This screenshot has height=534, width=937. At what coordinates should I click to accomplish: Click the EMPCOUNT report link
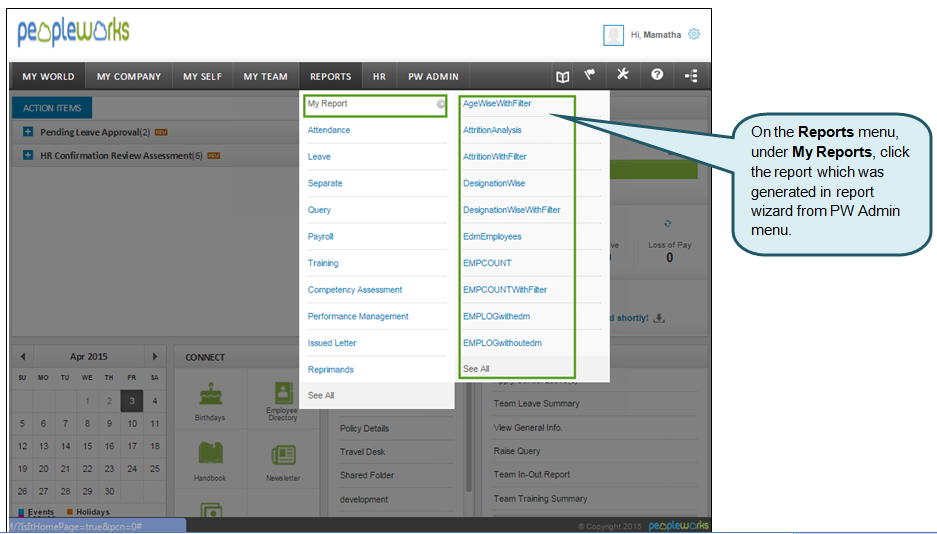[x=487, y=263]
